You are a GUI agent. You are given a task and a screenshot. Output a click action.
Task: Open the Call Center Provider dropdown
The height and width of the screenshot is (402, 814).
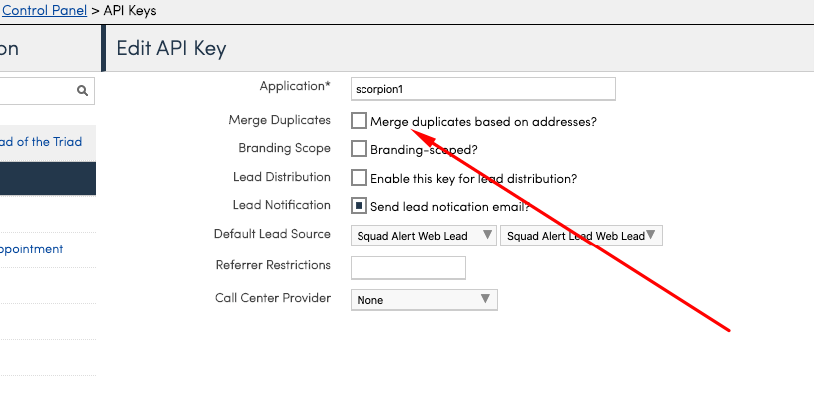click(423, 299)
